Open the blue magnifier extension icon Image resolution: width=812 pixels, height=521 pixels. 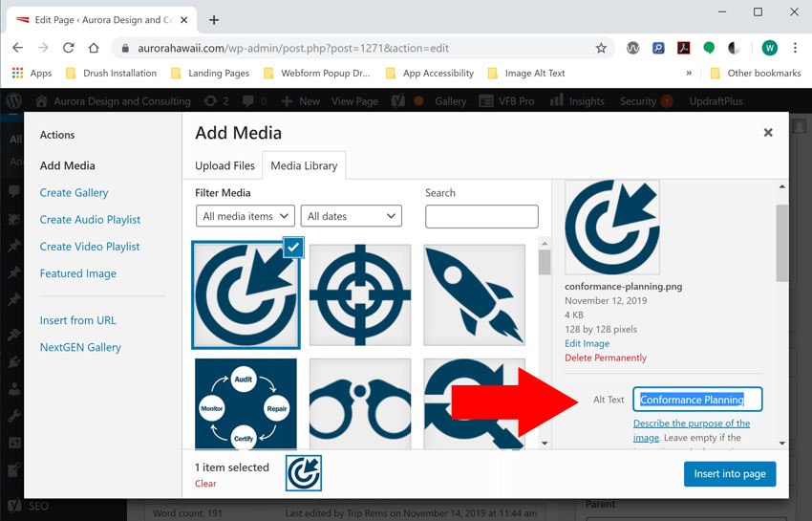[x=658, y=48]
